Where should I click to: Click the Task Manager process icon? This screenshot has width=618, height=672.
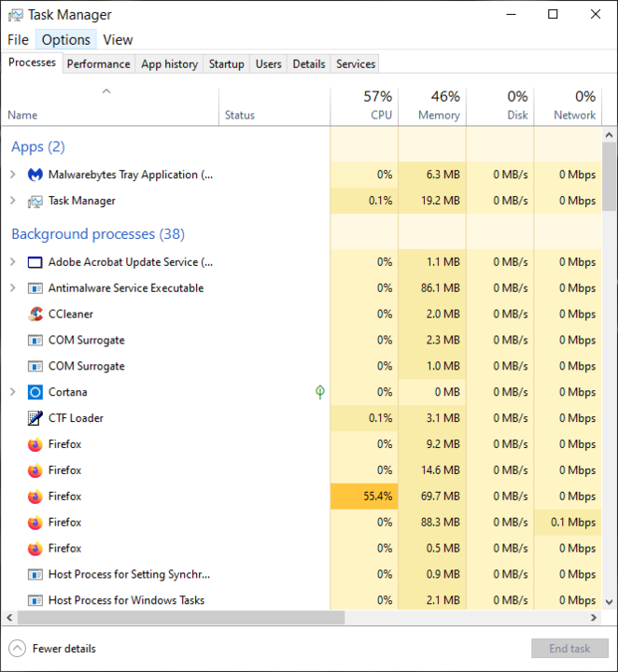coord(35,201)
